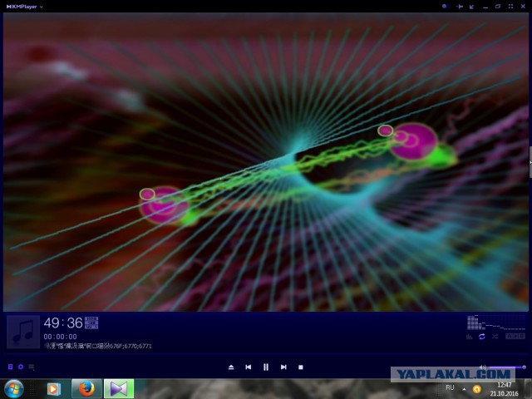Open Windows Media Player from taskbar
Viewport: 532px width, 399px height.
(53, 389)
